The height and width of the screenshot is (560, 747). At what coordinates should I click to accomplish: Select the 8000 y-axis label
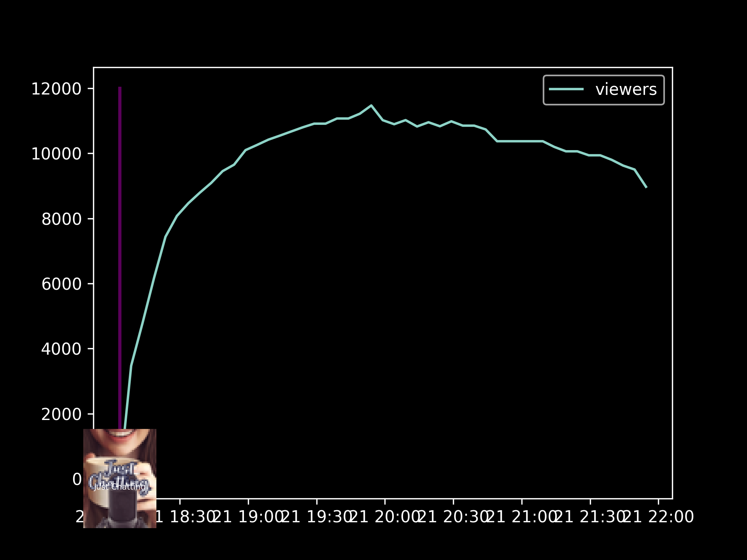tap(61, 219)
